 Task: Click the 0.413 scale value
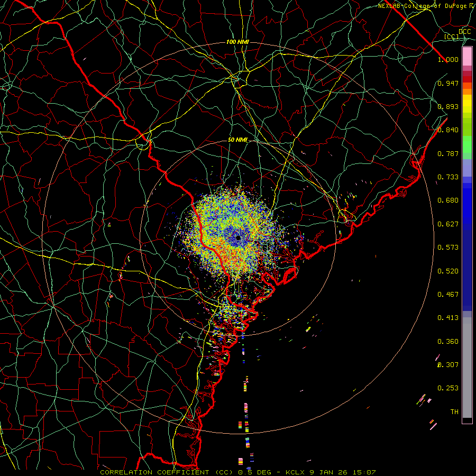click(448, 318)
